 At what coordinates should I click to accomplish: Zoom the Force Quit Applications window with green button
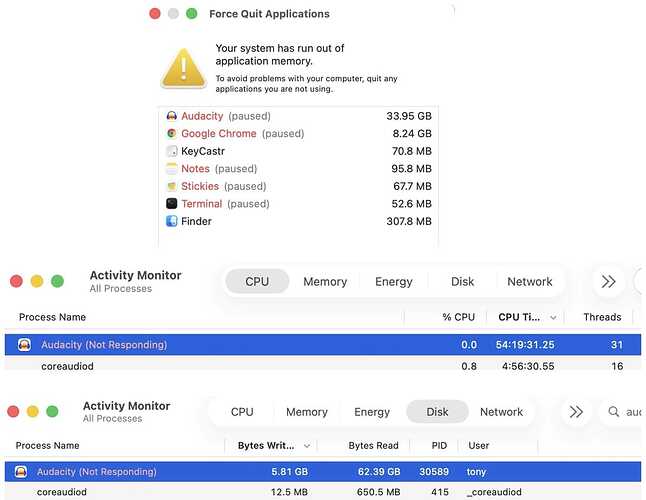click(192, 14)
